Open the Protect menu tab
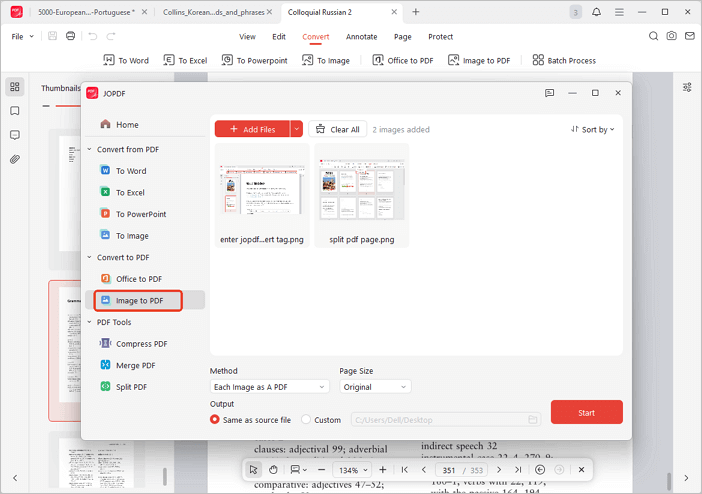This screenshot has height=494, width=702. click(x=441, y=37)
